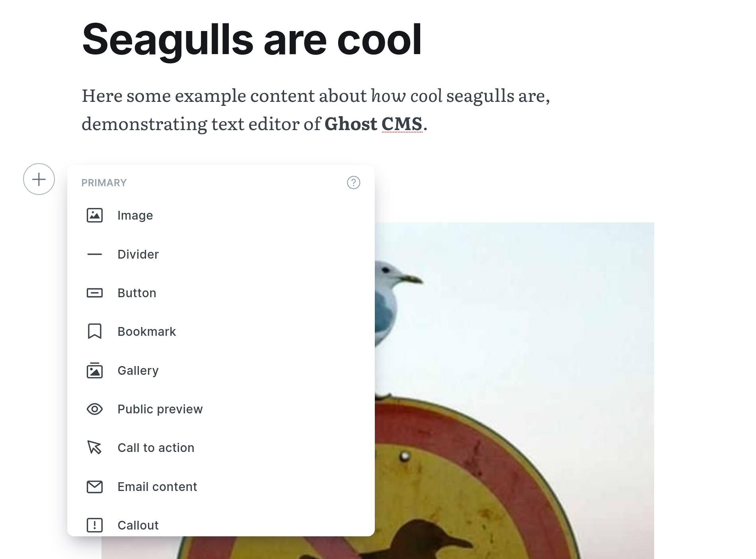Click the Image card icon
The height and width of the screenshot is (559, 756).
[x=95, y=215]
